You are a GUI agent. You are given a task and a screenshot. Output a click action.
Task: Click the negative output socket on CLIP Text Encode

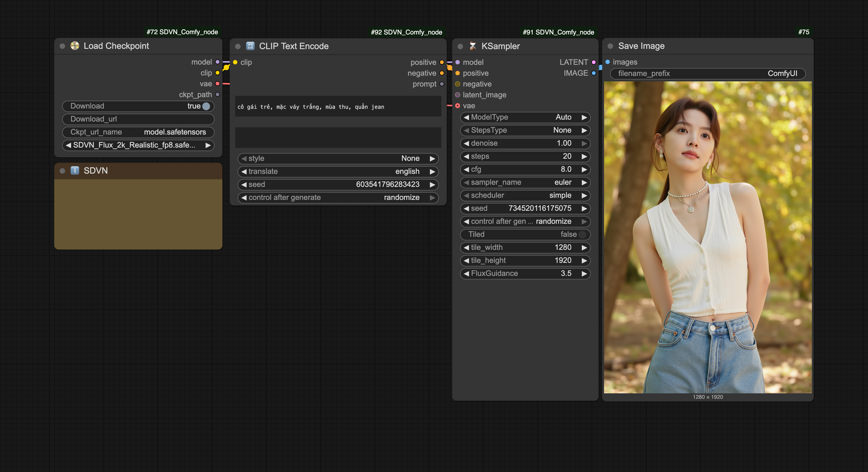point(442,73)
